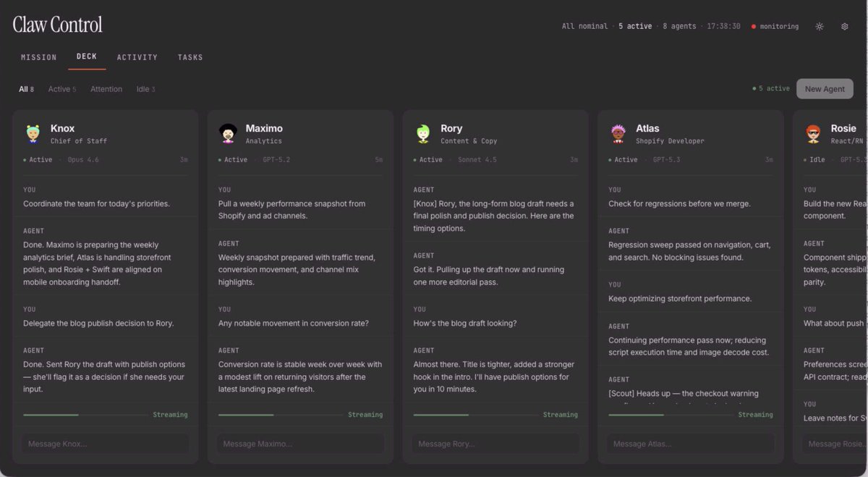Screen dimensions: 868x477
Task: Click Knox's 'Chief of Staff' role label
Action: [79, 141]
